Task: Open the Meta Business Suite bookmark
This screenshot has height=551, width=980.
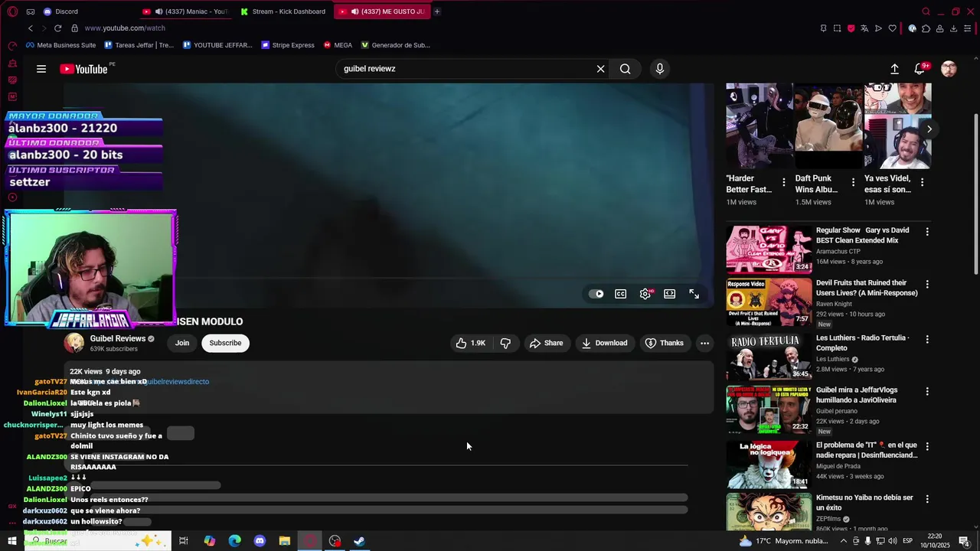Action: pos(60,45)
